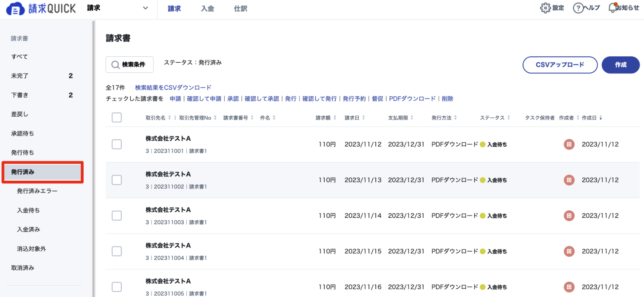Click 検索結果をCSVダウンロード link
The width and height of the screenshot is (644, 297).
coord(173,88)
